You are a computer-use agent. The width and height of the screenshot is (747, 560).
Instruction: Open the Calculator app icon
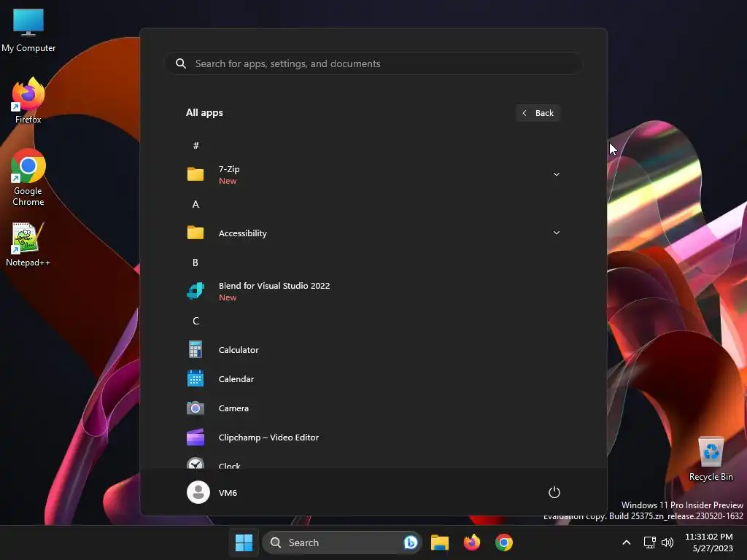coord(196,349)
